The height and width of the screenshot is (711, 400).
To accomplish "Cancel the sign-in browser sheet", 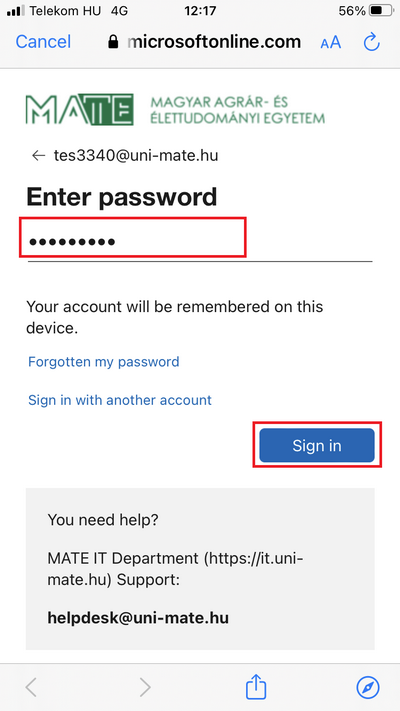I will (x=43, y=42).
